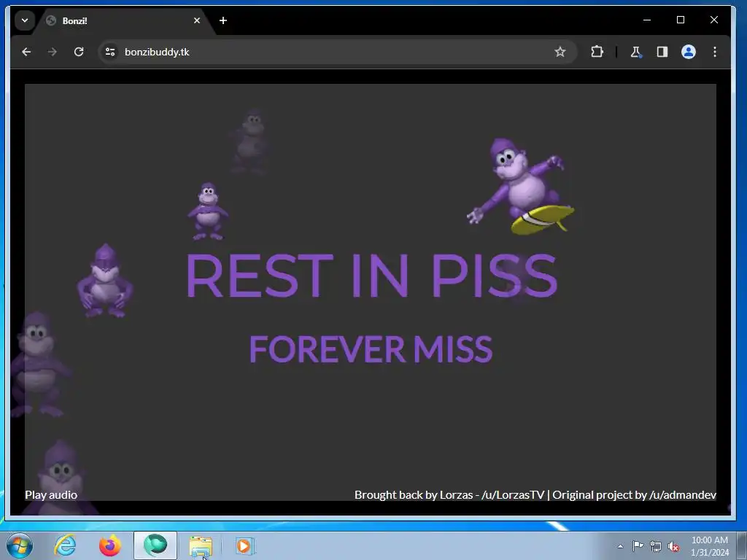The image size is (747, 560).
Task: Click the Show desktop button
Action: [x=741, y=545]
